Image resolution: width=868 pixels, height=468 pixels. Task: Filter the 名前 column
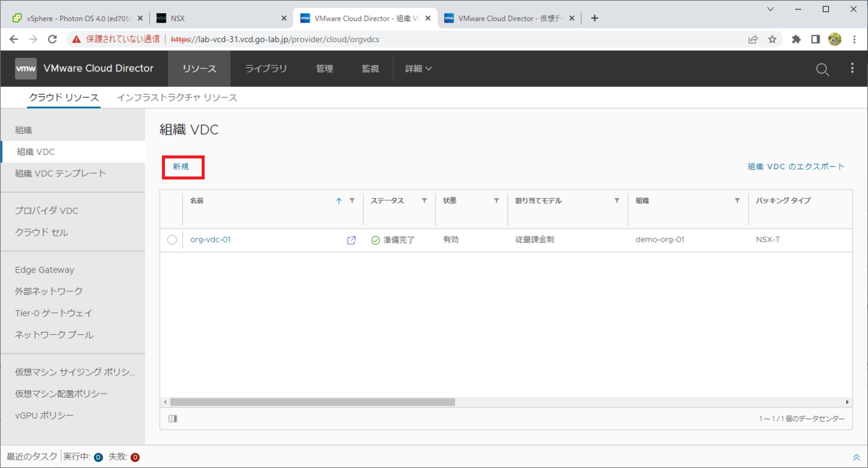click(352, 201)
